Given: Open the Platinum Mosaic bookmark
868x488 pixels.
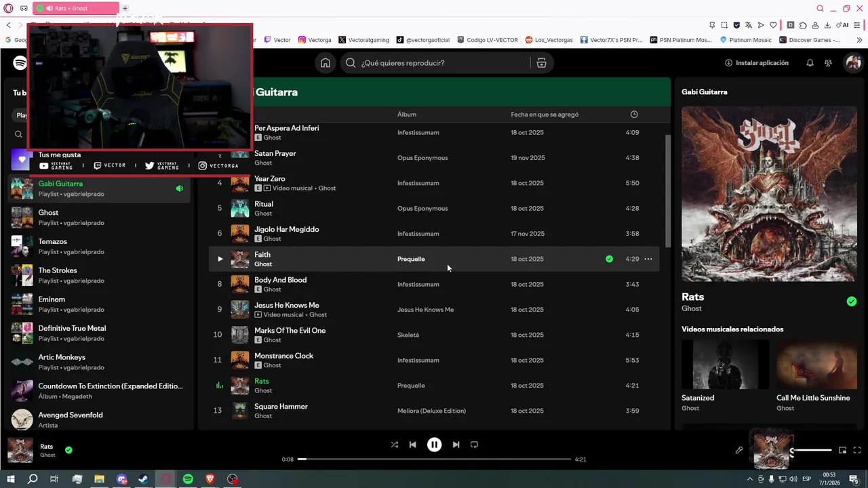Looking at the screenshot, I should [745, 40].
